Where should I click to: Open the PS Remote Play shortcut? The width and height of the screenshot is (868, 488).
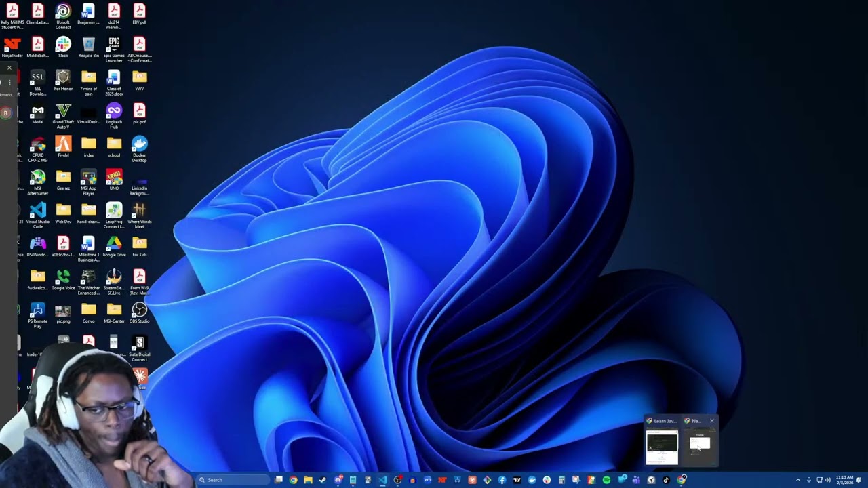point(38,316)
